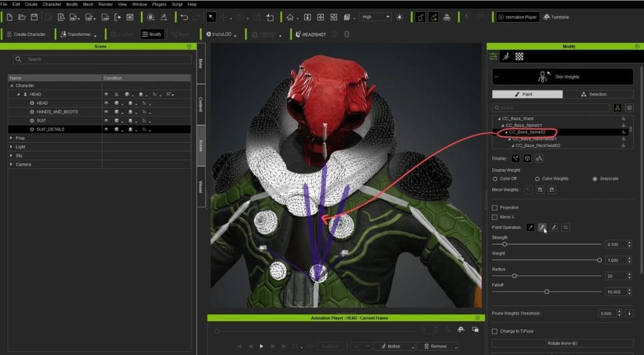Click the smooth weights paint operation icon

click(565, 227)
